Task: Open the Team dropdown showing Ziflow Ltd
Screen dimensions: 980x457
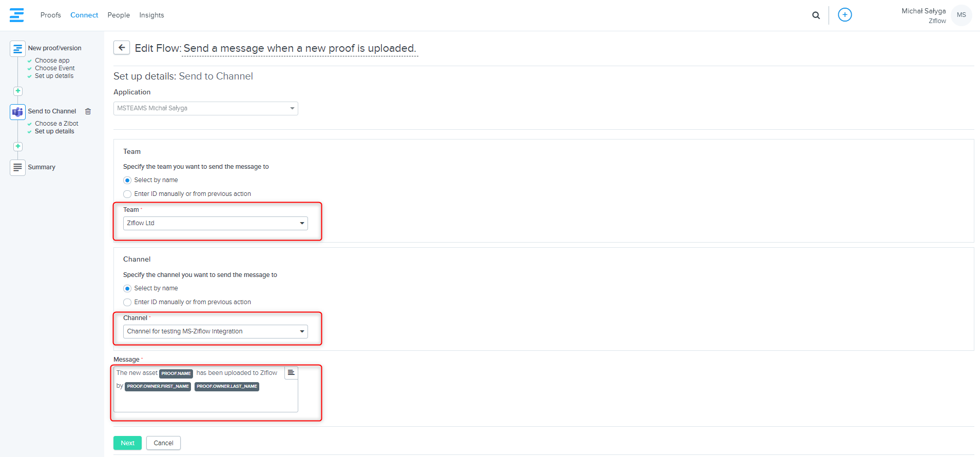Action: coord(215,224)
